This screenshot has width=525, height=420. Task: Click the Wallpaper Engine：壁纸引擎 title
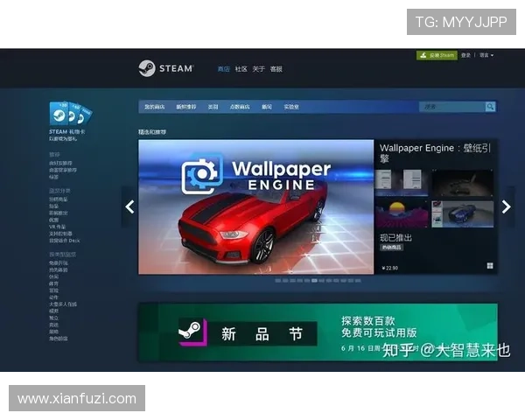pos(435,153)
